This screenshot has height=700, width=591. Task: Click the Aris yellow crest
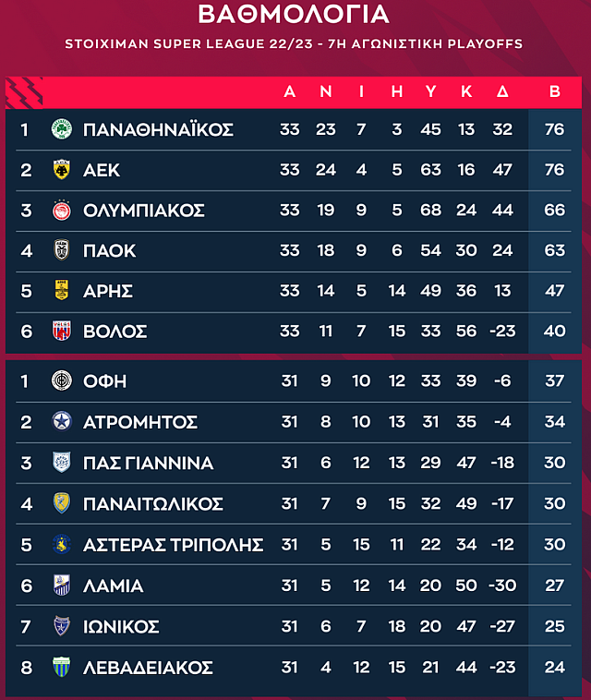[x=62, y=291]
